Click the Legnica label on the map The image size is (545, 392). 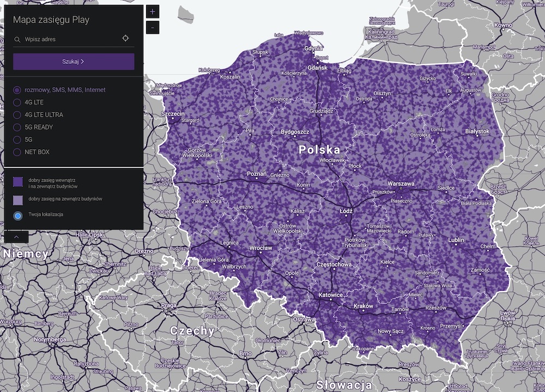point(229,243)
